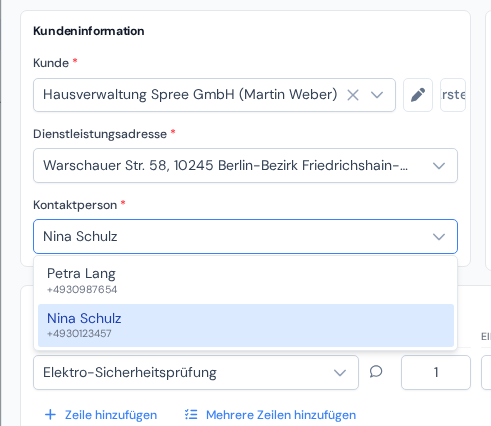Click the phone number +4930987654
Viewport: 491px width, 426px height.
coord(82,289)
